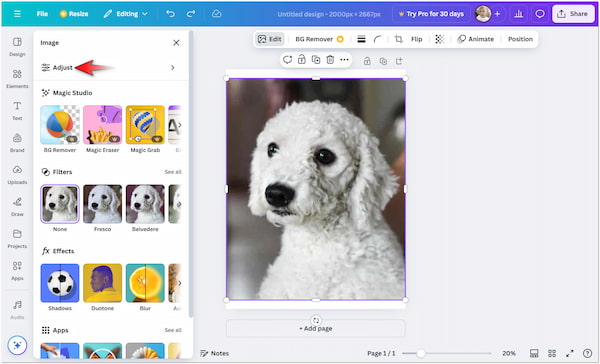Toggle grid view at bottom bar
The image size is (600, 364).
pyautogui.click(x=552, y=353)
